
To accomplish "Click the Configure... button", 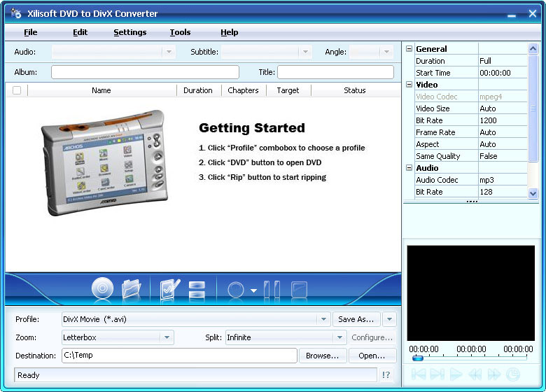I will point(372,337).
